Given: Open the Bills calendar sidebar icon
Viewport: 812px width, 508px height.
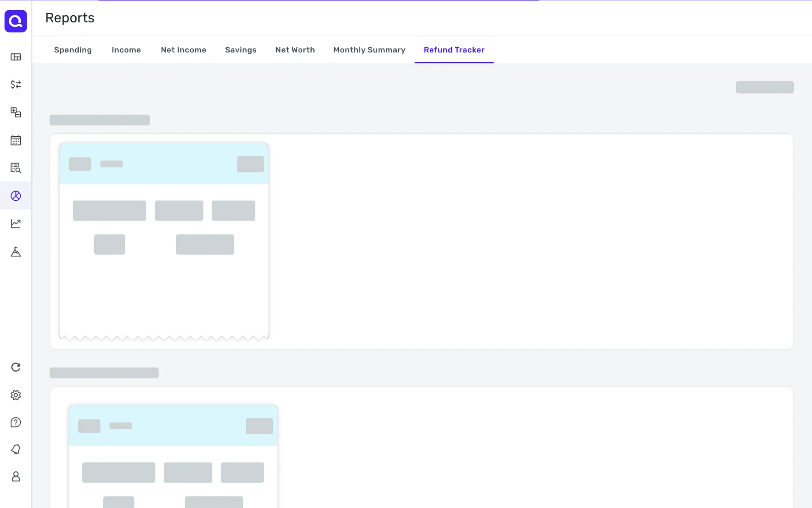Looking at the screenshot, I should [16, 140].
